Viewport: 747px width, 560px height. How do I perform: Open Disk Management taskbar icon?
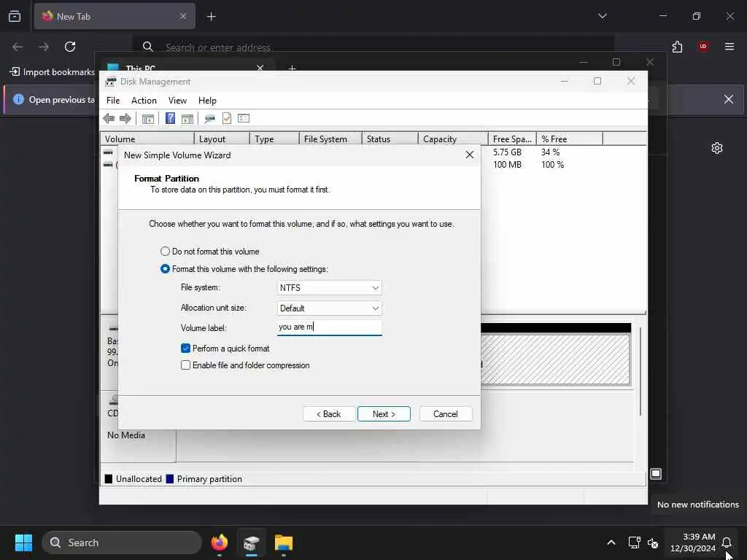252,542
